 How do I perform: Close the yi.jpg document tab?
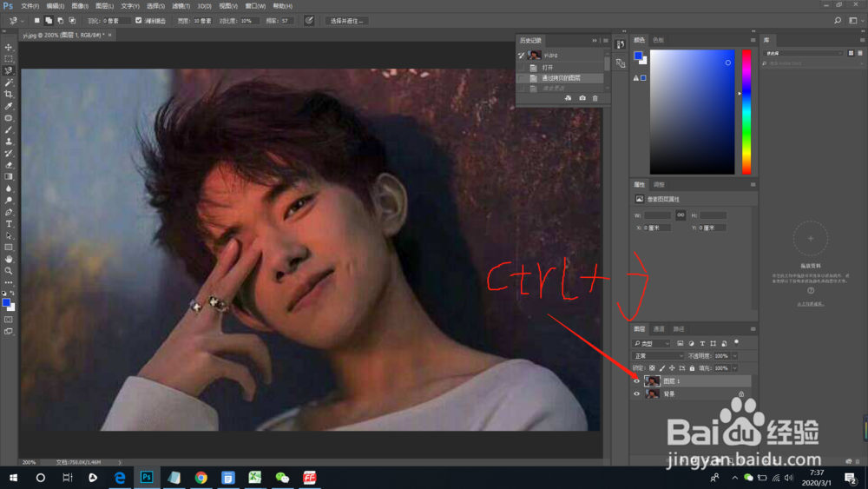[109, 35]
